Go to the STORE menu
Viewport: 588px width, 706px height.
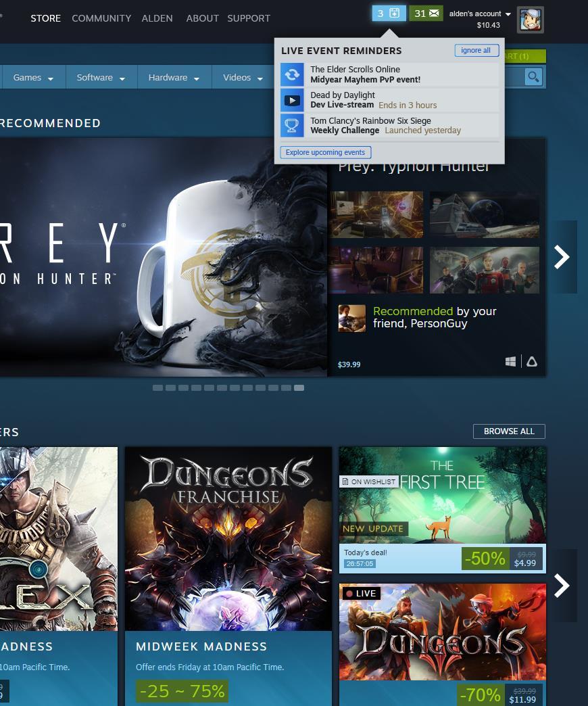click(45, 18)
